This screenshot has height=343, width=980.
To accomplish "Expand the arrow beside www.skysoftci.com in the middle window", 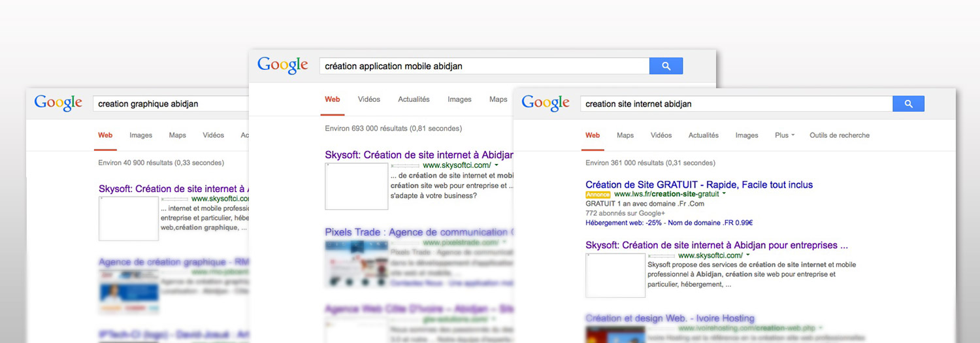I will (x=497, y=165).
